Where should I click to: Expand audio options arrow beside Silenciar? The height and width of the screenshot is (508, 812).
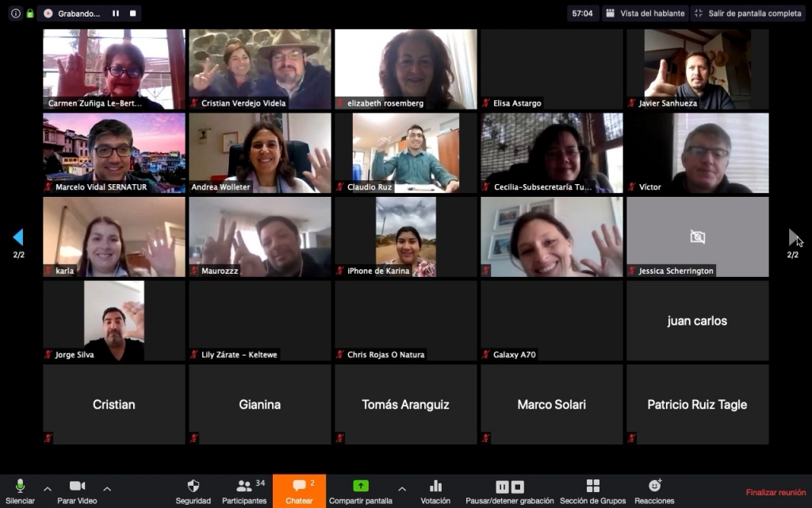click(x=47, y=488)
